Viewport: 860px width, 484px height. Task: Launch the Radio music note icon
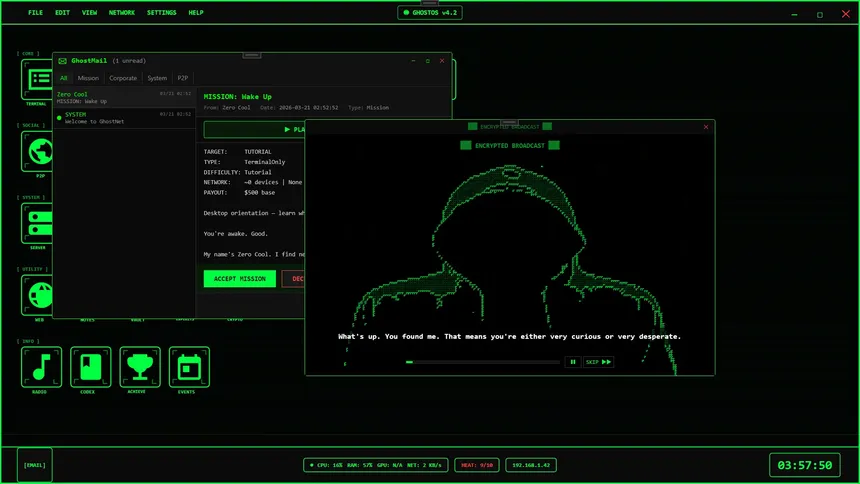point(40,366)
